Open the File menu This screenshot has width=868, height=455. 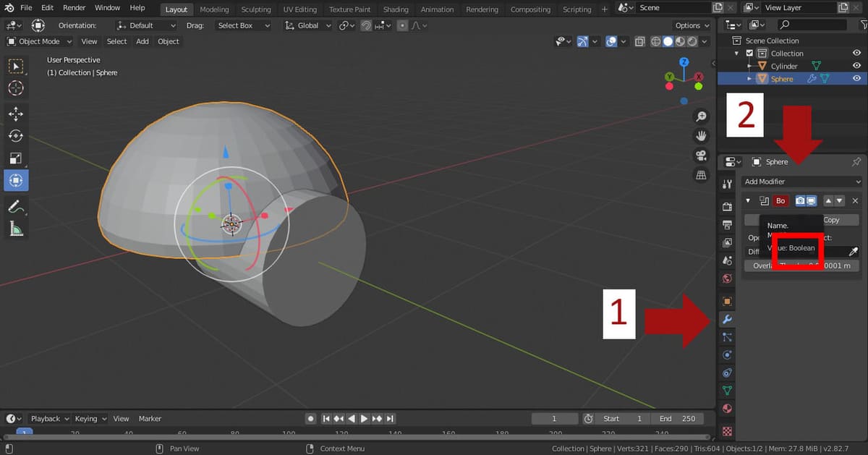(26, 8)
